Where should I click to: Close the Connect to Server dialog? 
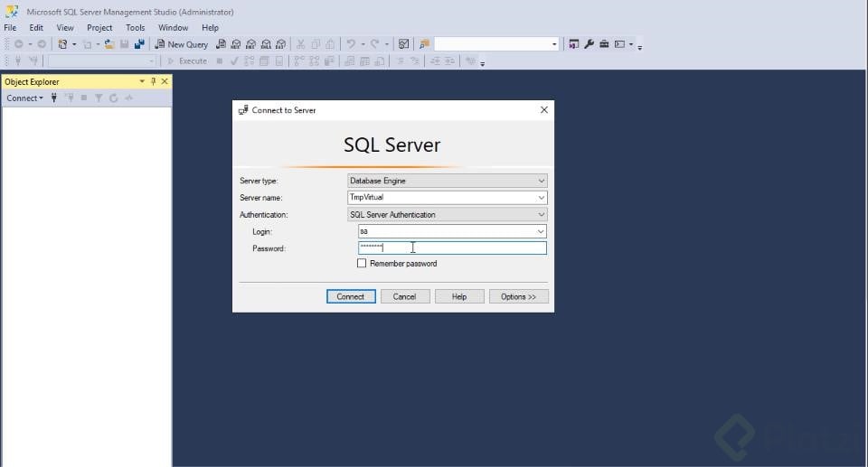(544, 110)
